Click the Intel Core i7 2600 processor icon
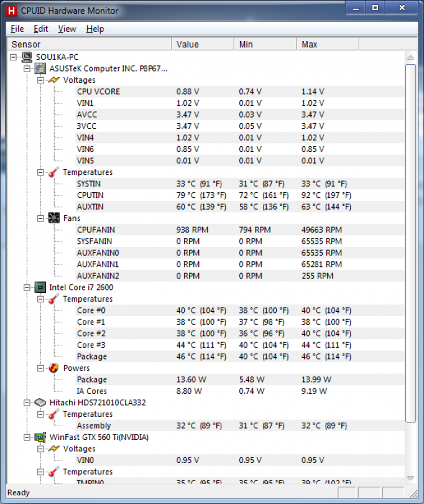The height and width of the screenshot is (504, 424). [40, 287]
